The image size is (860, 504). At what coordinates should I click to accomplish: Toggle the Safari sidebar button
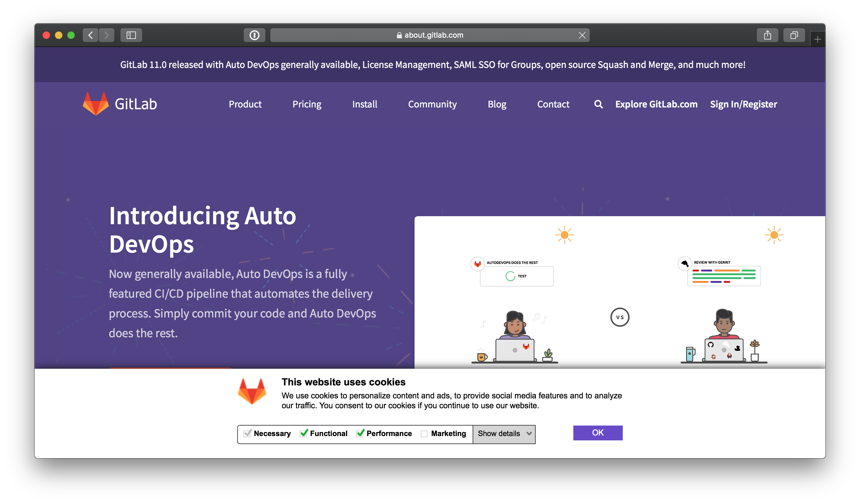pyautogui.click(x=131, y=35)
